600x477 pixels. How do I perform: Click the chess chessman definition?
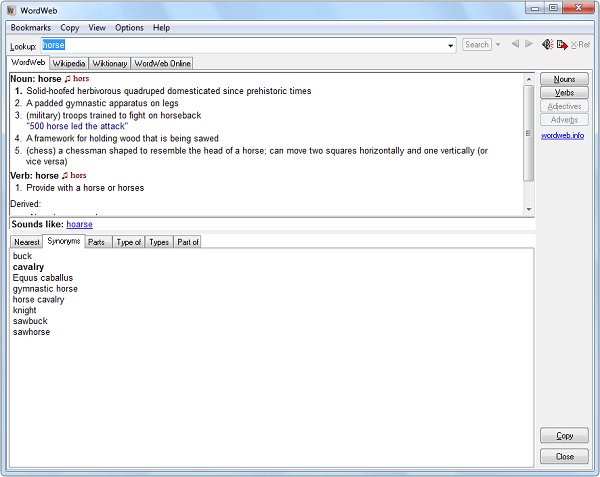coord(257,156)
